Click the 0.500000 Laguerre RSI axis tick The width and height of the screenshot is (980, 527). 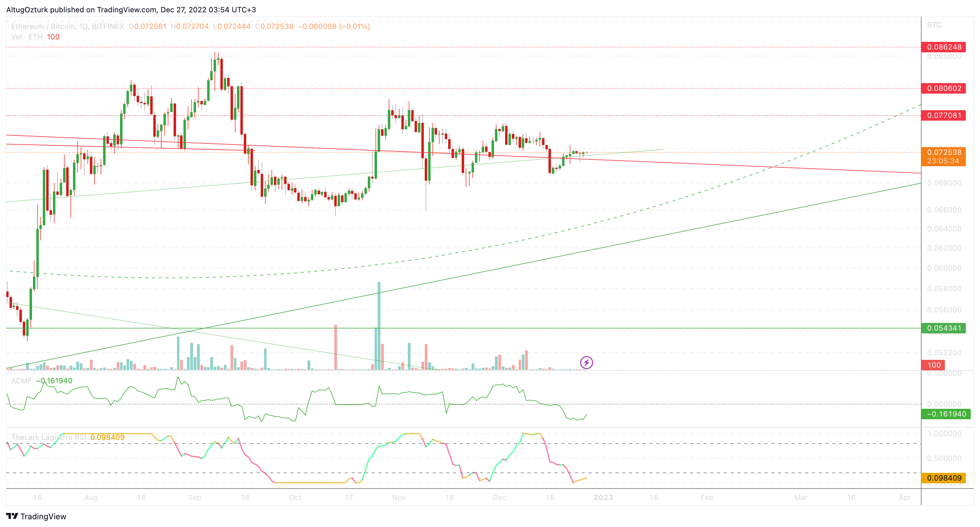944,458
